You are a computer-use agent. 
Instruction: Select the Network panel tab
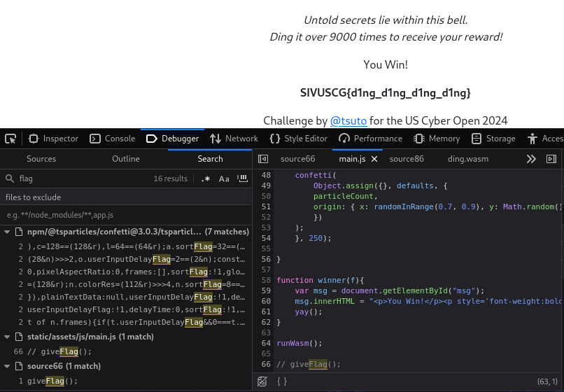click(234, 139)
